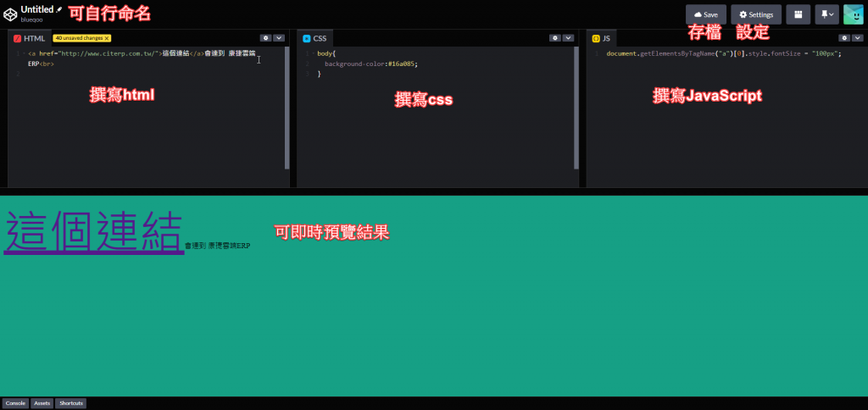Click the user avatar in the header
This screenshot has width=868, height=410.
point(853,14)
